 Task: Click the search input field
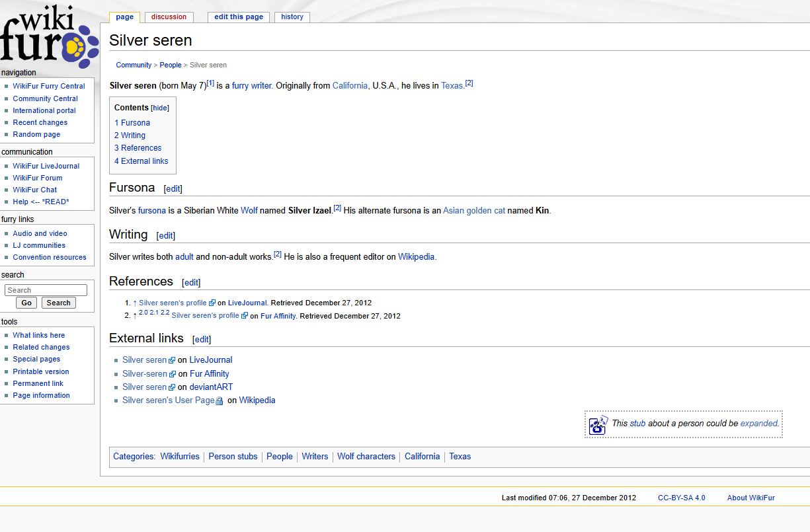(x=46, y=290)
